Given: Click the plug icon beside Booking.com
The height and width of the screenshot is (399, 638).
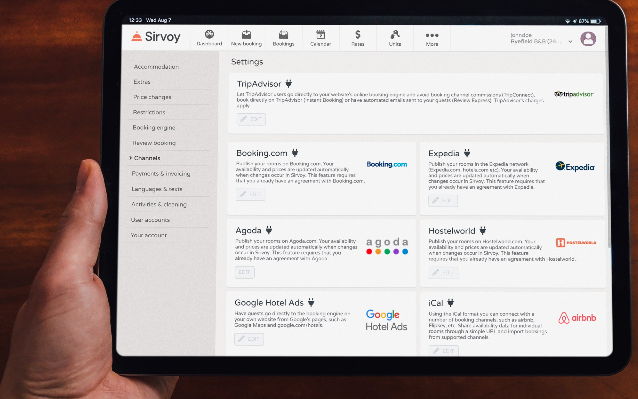Looking at the screenshot, I should (x=295, y=153).
